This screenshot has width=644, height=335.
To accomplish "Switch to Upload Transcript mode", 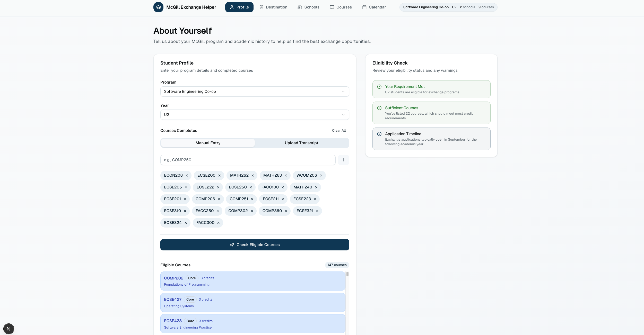I will click(x=301, y=143).
